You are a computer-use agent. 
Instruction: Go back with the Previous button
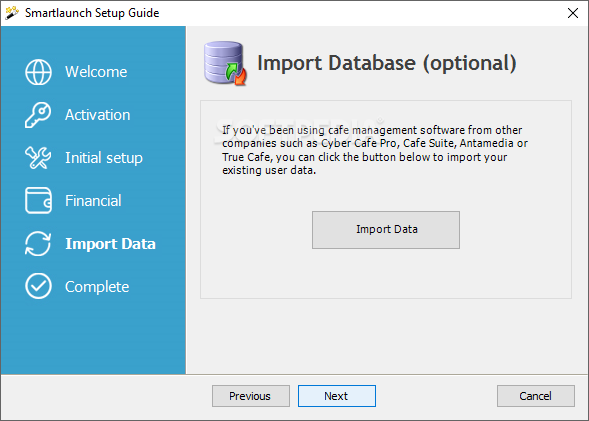pyautogui.click(x=251, y=396)
